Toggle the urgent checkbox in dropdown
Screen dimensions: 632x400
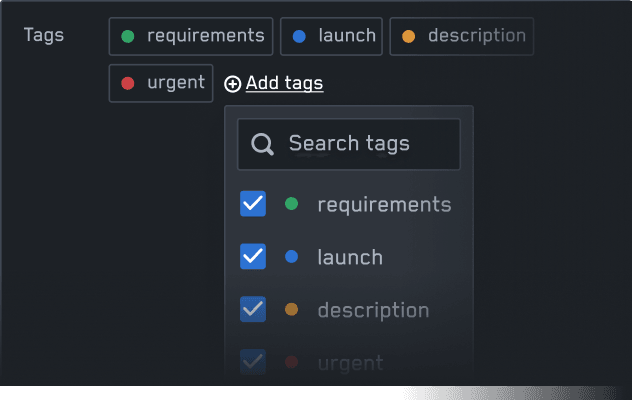coord(253,362)
